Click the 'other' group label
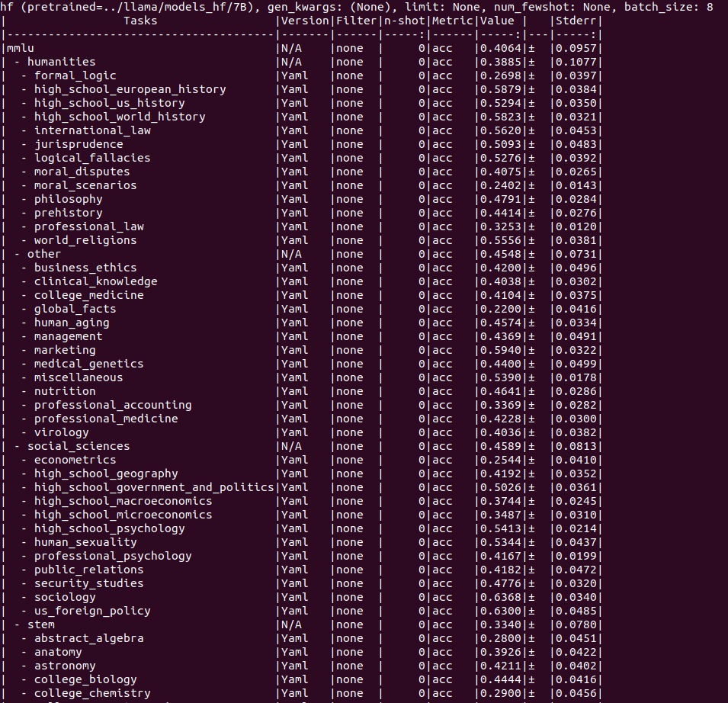This screenshot has height=703, width=728. [44, 255]
